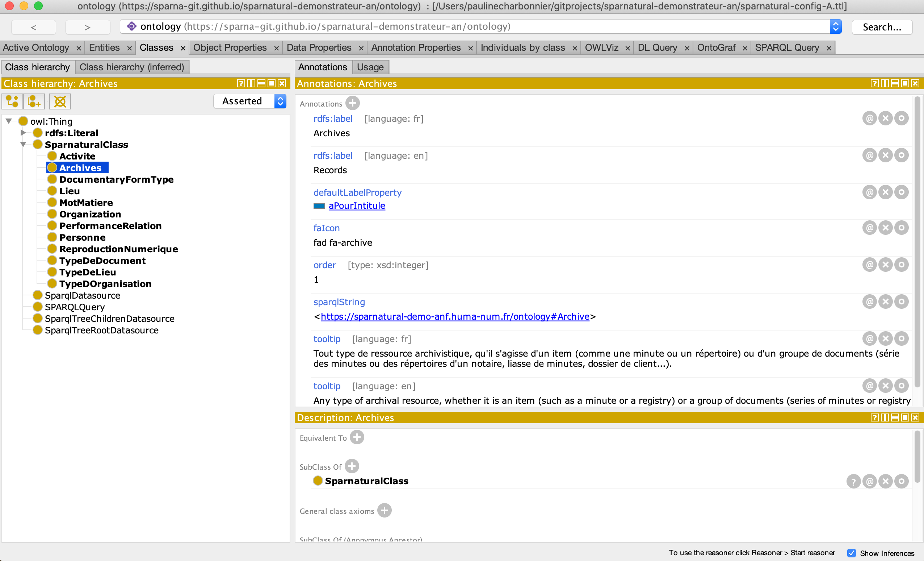Float the Class hierarchy panel
The width and height of the screenshot is (924, 561).
pyautogui.click(x=251, y=83)
